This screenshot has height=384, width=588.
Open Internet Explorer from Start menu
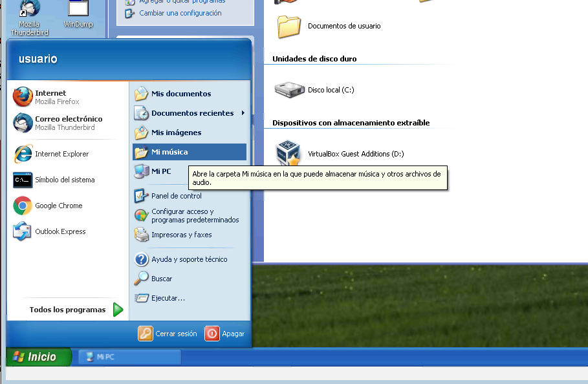pyautogui.click(x=61, y=154)
